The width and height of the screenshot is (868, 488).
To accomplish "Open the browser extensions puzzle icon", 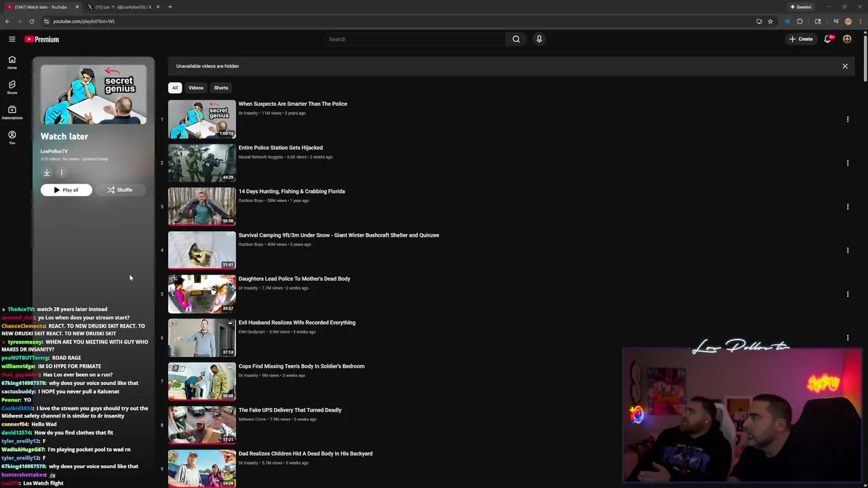I will click(x=800, y=21).
